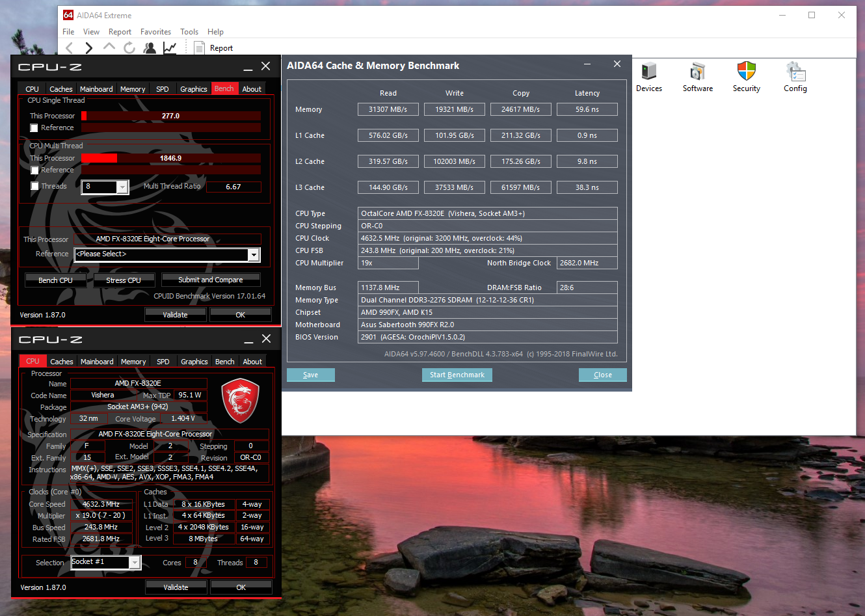
Task: Open the Favorites menu in AIDA64
Action: coord(156,32)
